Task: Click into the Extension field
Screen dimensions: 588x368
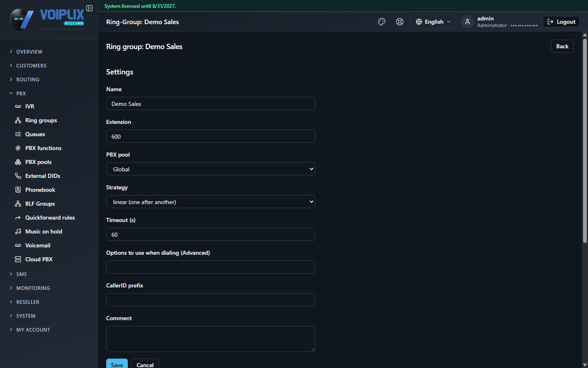Action: [x=211, y=136]
